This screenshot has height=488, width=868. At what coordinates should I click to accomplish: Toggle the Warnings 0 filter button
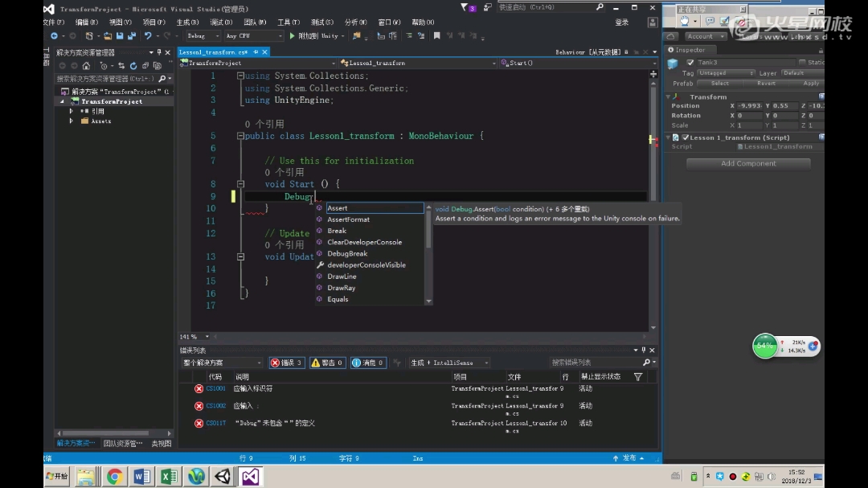(327, 363)
